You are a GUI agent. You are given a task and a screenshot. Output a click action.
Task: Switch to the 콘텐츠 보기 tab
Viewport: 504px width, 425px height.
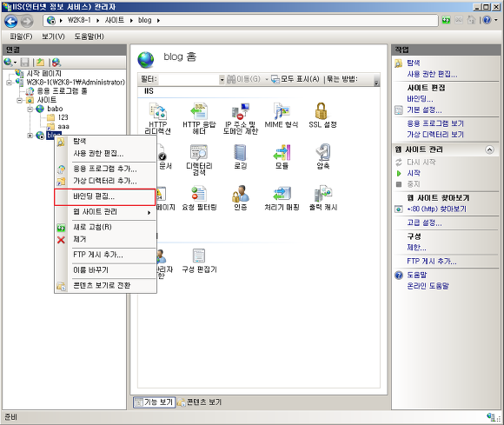point(199,402)
